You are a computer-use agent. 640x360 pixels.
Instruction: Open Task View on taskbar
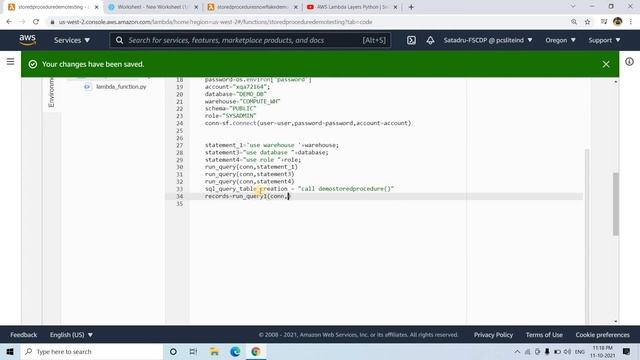(193, 351)
